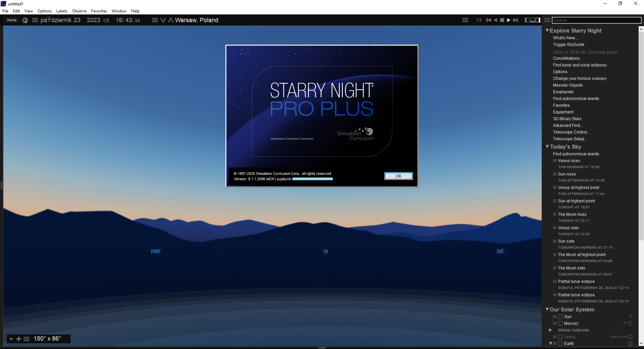Open the Mercury object menu icon

click(x=555, y=323)
